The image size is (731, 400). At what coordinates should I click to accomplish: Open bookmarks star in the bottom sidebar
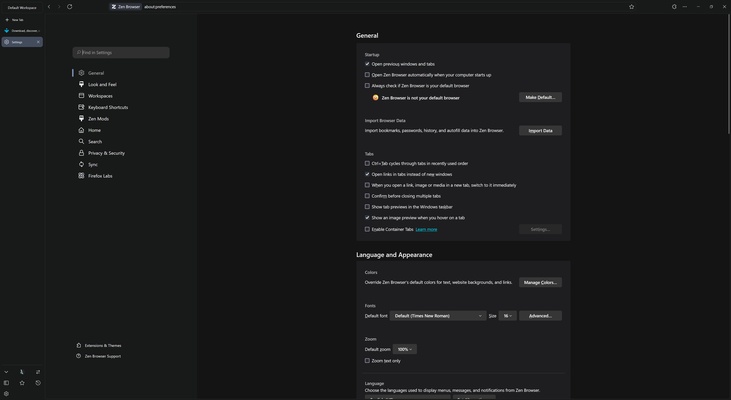(x=22, y=383)
